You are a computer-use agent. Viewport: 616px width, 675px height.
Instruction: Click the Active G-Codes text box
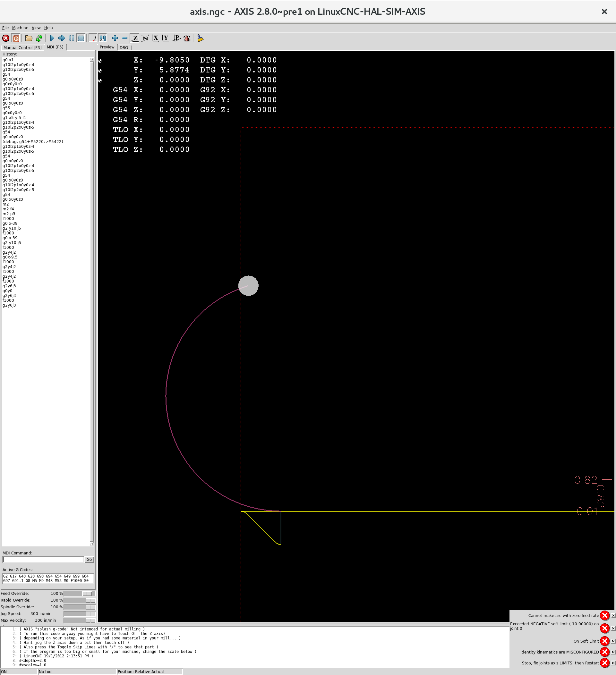[48, 578]
